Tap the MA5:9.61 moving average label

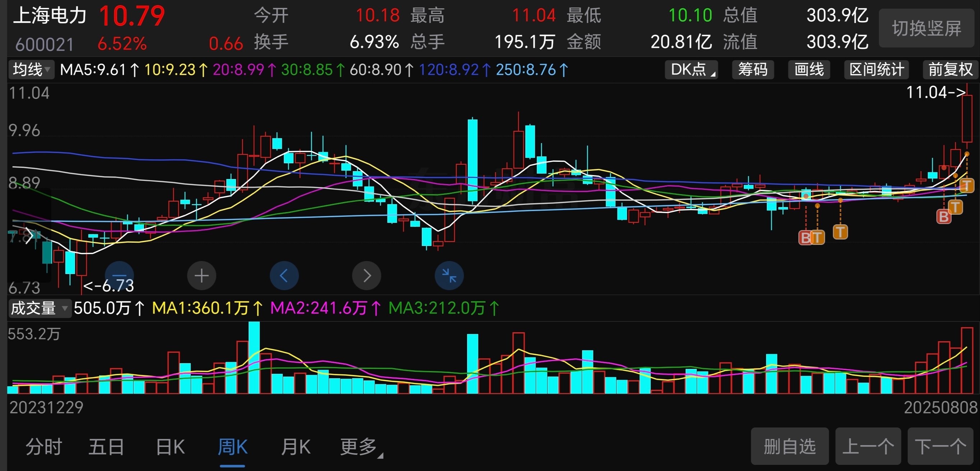tap(100, 70)
